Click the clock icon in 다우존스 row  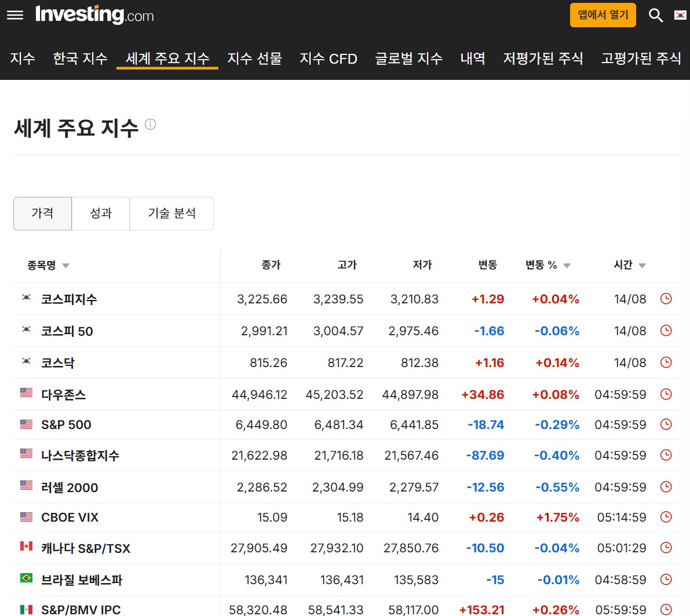click(x=666, y=394)
